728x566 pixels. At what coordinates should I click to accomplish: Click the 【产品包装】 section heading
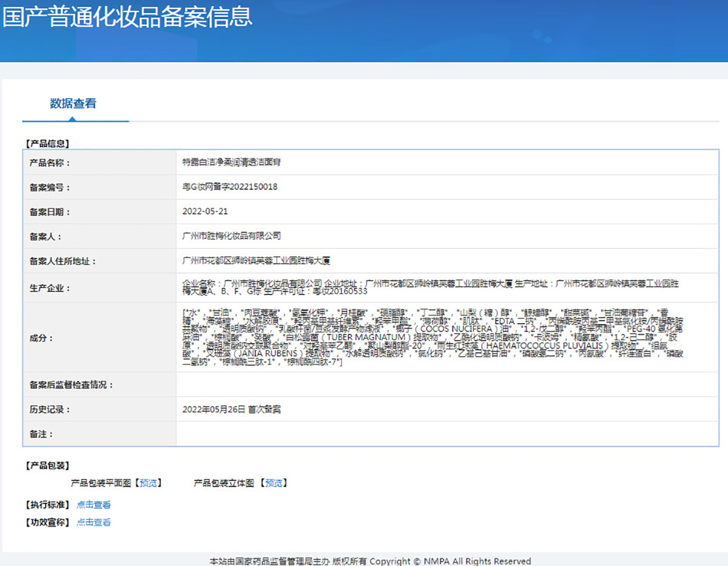pyautogui.click(x=47, y=465)
